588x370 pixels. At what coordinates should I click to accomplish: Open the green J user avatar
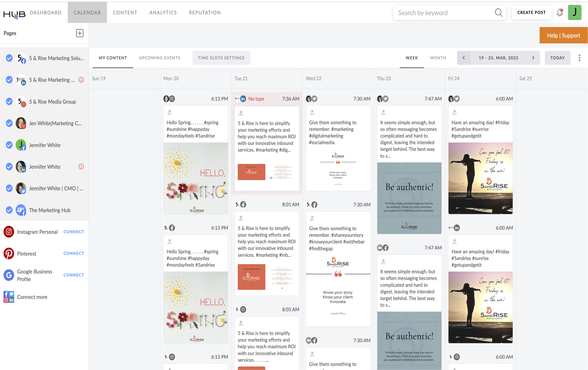click(574, 12)
